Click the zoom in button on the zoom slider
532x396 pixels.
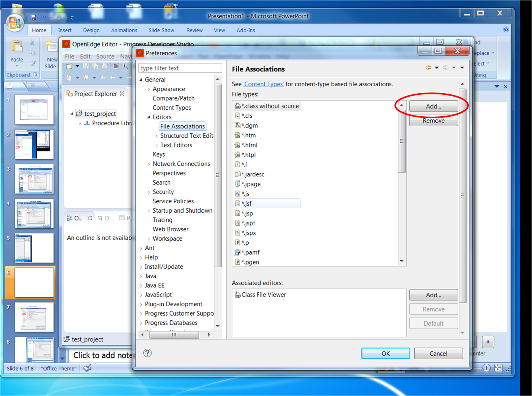click(487, 368)
